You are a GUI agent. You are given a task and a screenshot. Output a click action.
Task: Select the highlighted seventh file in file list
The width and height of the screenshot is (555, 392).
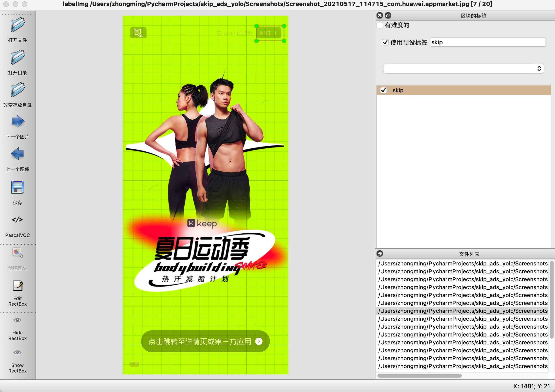pos(462,311)
